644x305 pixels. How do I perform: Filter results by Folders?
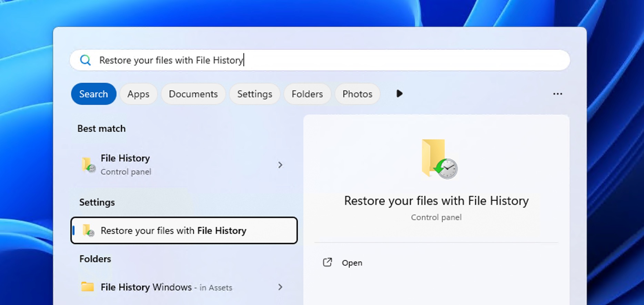(x=307, y=94)
